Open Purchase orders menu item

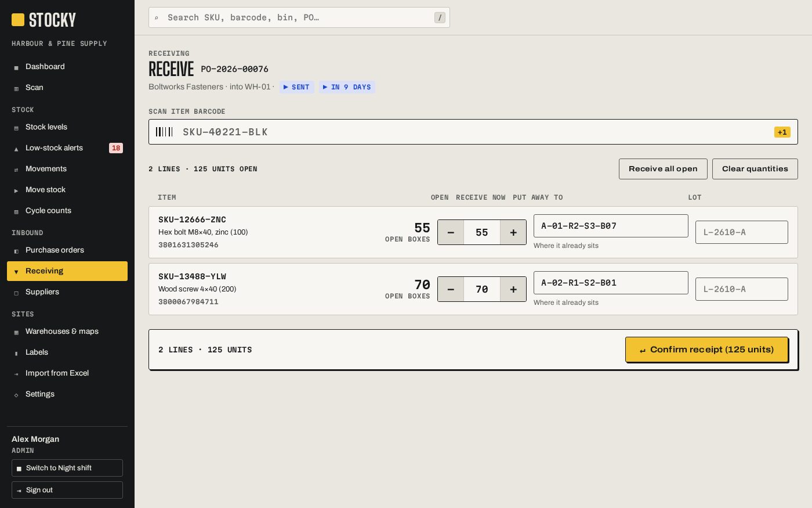[x=67, y=250]
